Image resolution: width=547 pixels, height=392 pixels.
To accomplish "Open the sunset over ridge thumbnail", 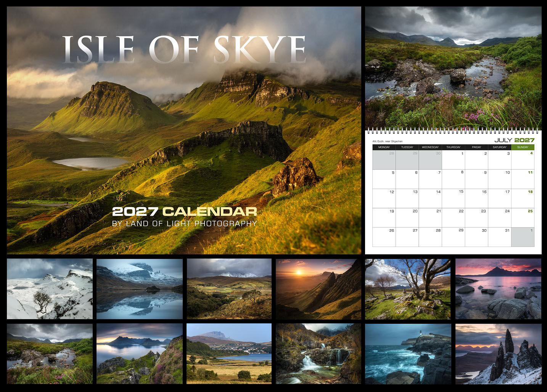I will click(x=319, y=289).
